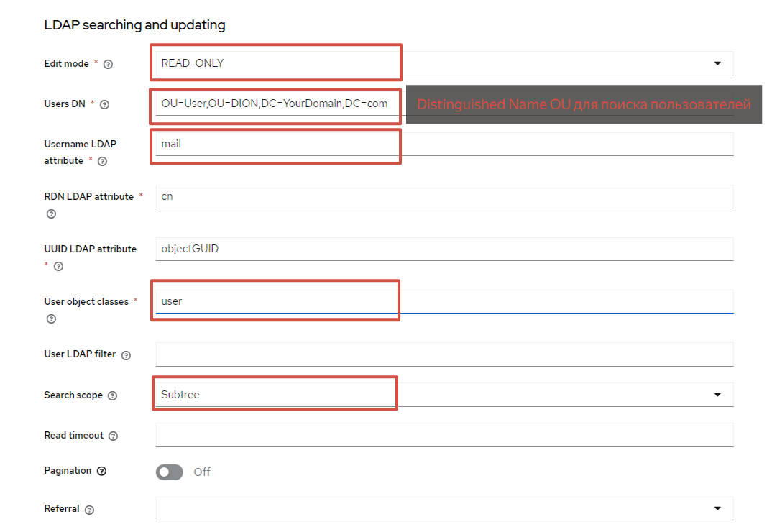Screen dimensions: 772x532
Task: Click the Off label beside Pagination switch
Action: [x=202, y=472]
